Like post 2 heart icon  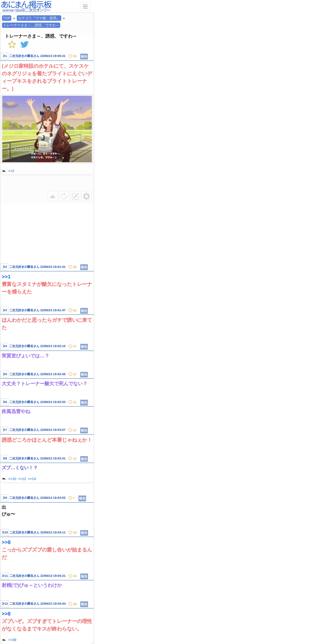click(x=70, y=267)
